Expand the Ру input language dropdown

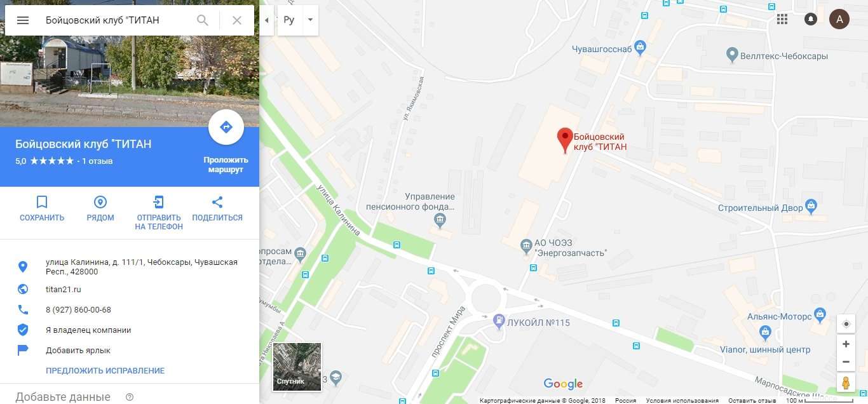[x=310, y=20]
